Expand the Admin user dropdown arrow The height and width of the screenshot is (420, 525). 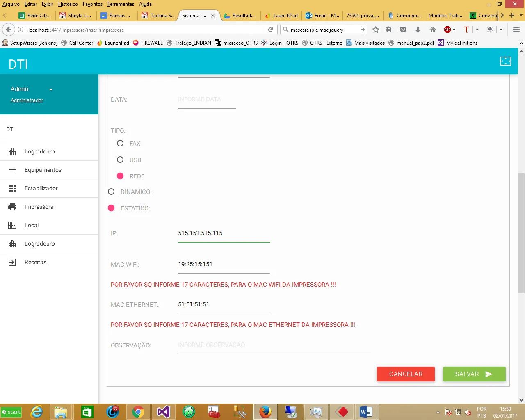51,89
